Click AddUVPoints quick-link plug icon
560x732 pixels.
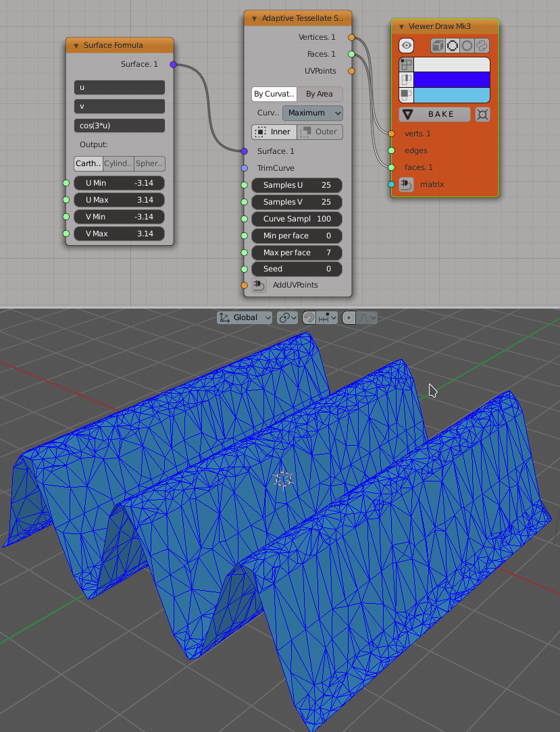tap(259, 285)
